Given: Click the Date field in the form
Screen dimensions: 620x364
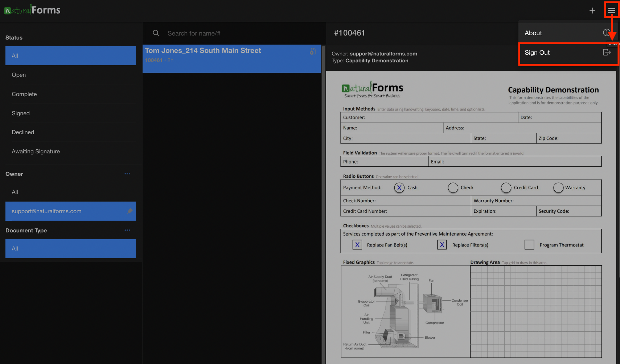Looking at the screenshot, I should [x=560, y=117].
